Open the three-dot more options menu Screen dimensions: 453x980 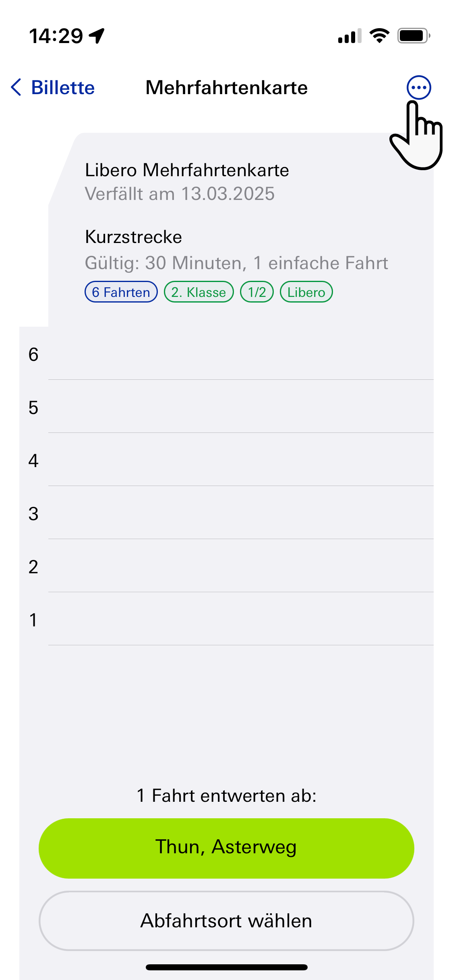pyautogui.click(x=419, y=87)
